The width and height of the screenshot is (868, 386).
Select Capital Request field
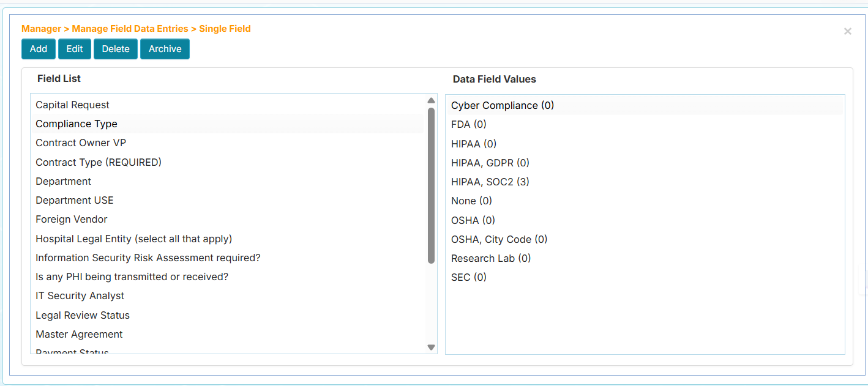[72, 105]
